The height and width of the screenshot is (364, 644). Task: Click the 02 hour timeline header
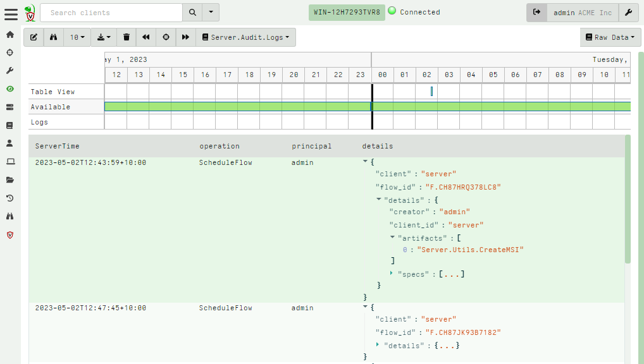427,75
